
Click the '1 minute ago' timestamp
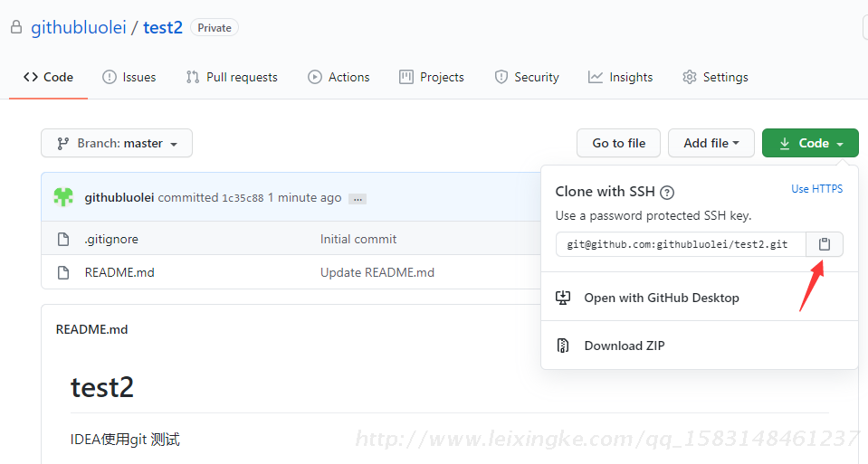[304, 197]
